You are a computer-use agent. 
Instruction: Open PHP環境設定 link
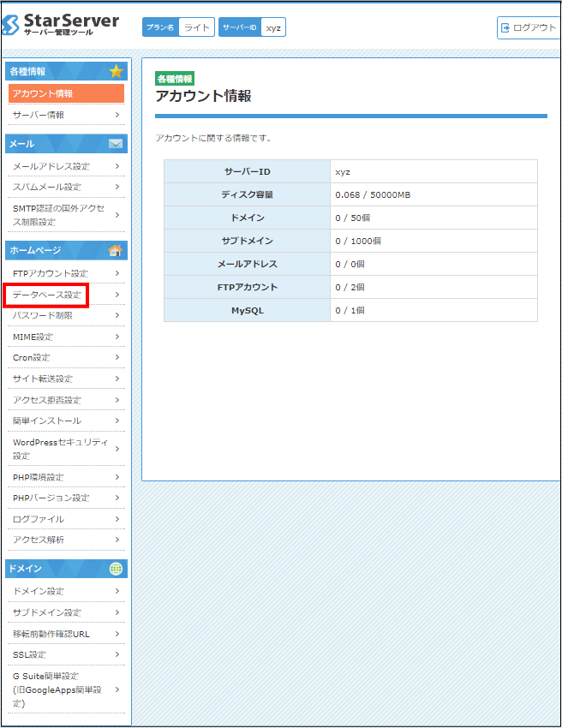(x=66, y=477)
